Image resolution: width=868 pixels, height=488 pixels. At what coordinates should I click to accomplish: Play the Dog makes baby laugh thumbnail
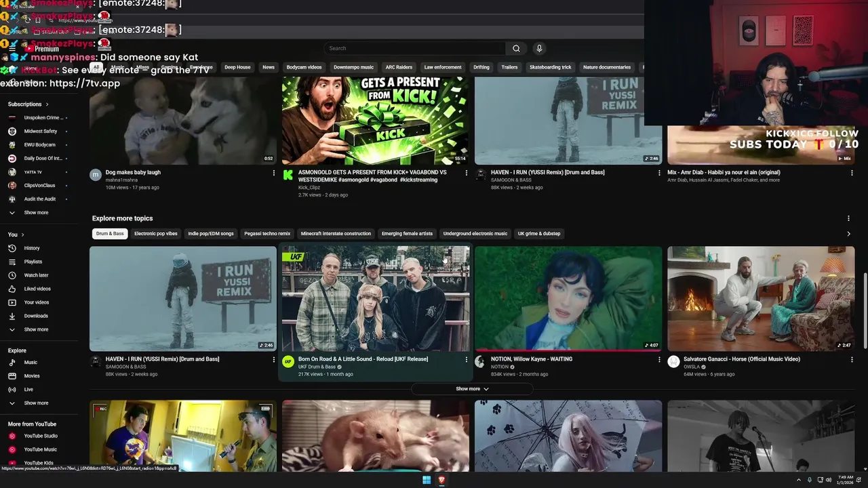183,121
